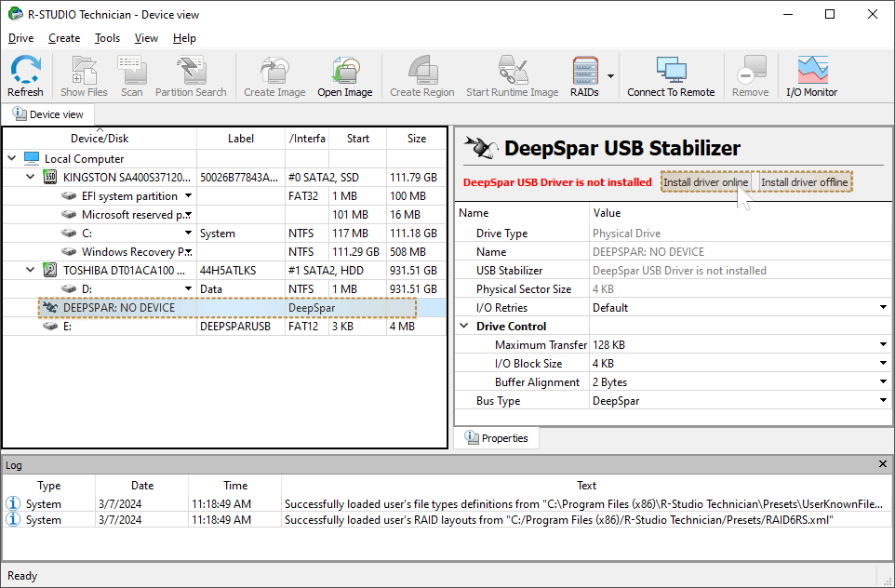This screenshot has height=588, width=895.
Task: Click Install driver online button
Action: [x=705, y=182]
